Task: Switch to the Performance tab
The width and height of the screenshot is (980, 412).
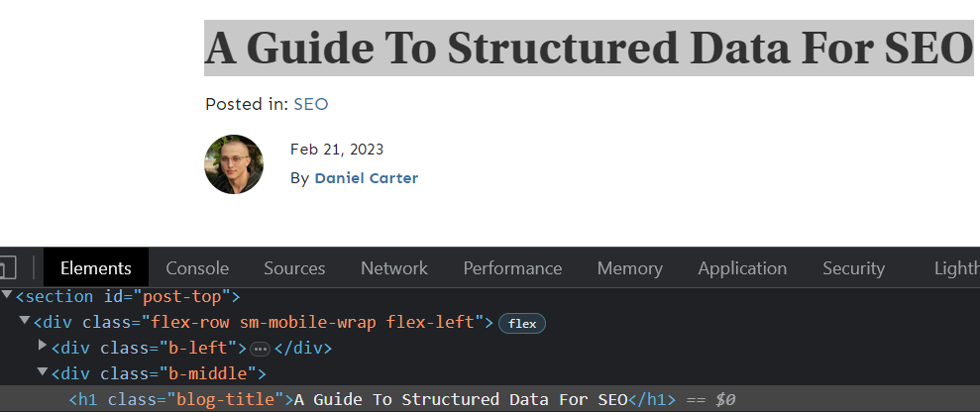Action: tap(512, 268)
